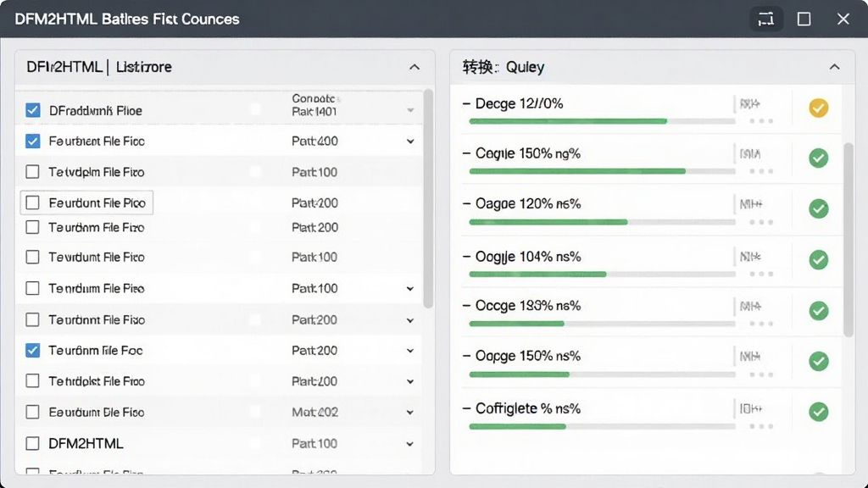This screenshot has width=868, height=488.
Task: Collapse the DFM2HTML | Listirore panel
Action: pyautogui.click(x=414, y=68)
